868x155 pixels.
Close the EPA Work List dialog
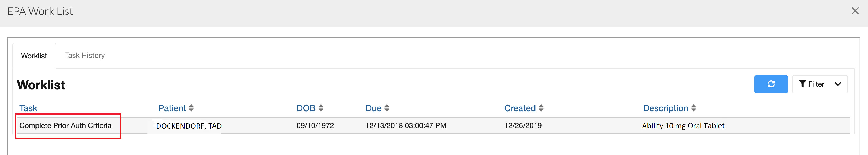(x=855, y=11)
